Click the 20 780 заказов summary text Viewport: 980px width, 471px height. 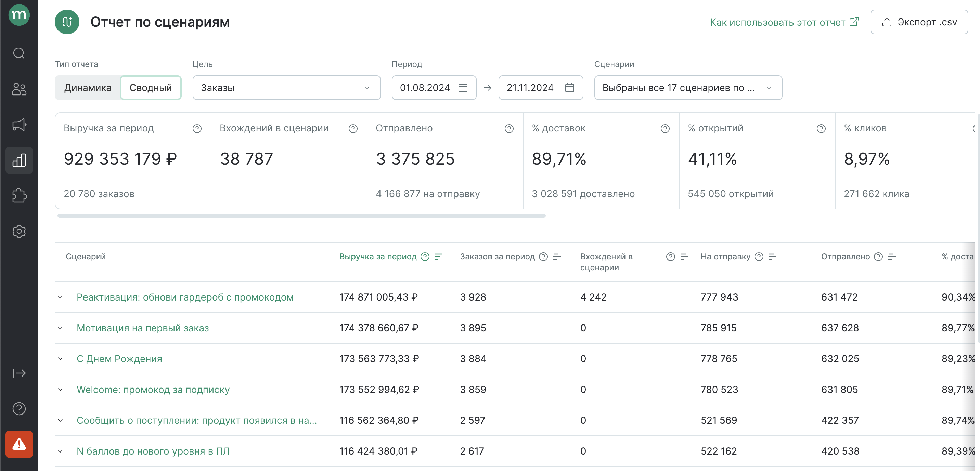point(99,194)
